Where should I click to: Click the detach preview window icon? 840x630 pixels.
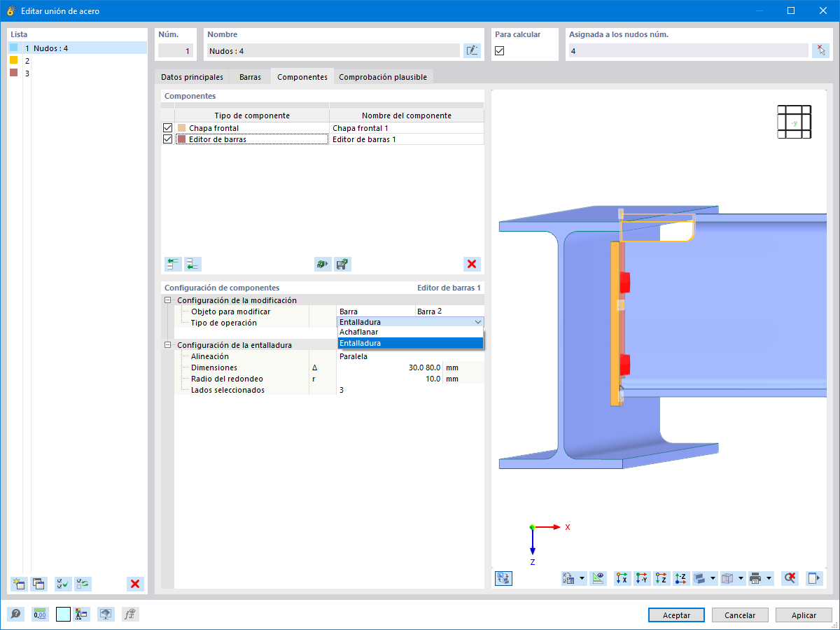click(x=814, y=578)
